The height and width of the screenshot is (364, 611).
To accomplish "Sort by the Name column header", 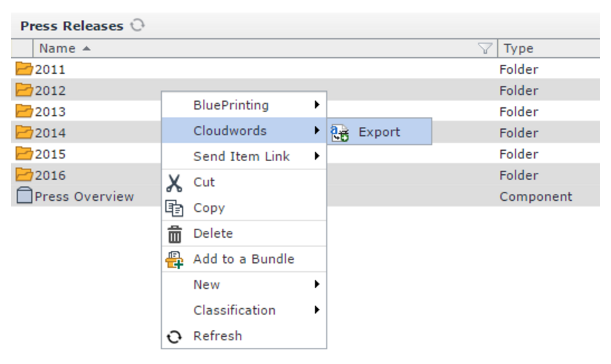I will 57,48.
